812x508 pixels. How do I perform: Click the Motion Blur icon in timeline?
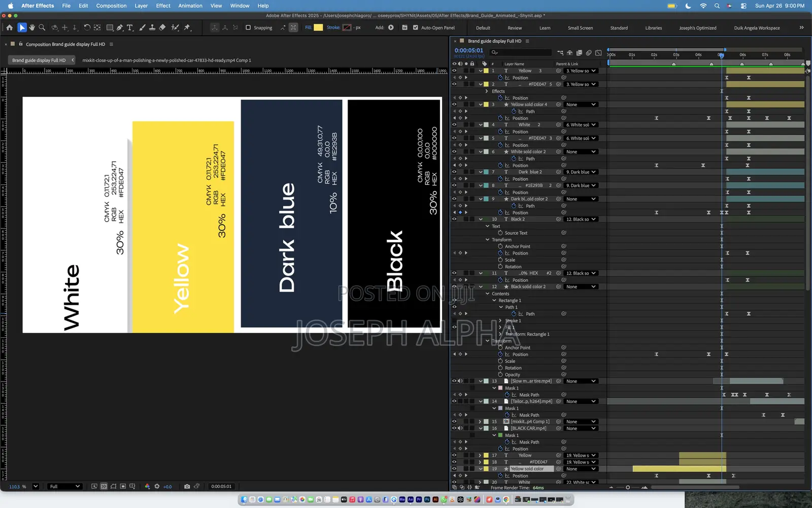(589, 52)
